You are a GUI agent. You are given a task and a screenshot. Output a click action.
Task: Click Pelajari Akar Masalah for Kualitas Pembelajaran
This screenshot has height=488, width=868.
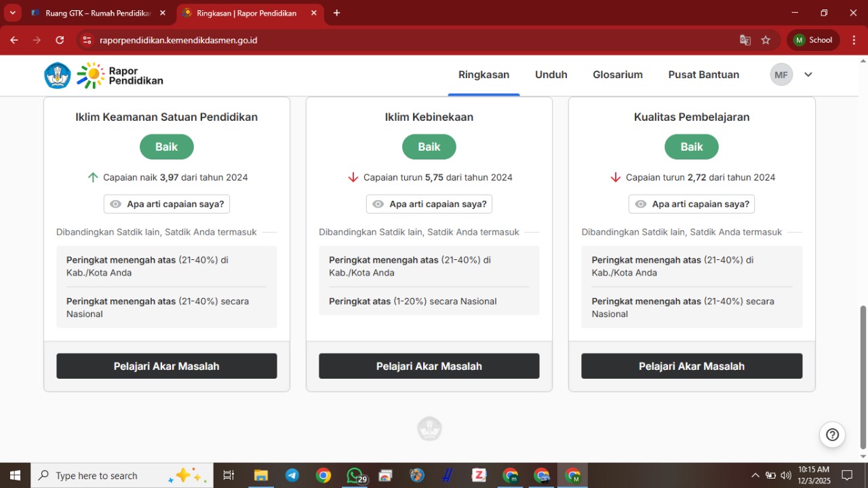click(692, 366)
